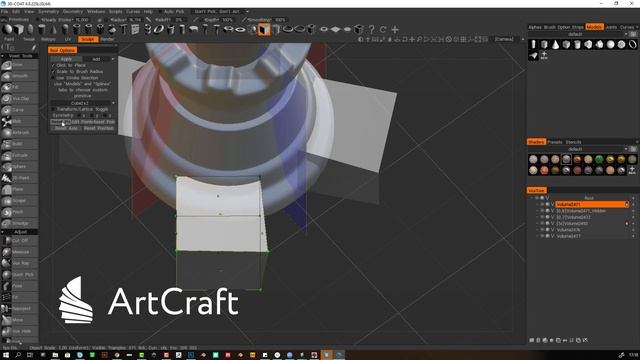The image size is (640, 360).
Task: Open the Symmetry menu
Action: click(x=48, y=12)
